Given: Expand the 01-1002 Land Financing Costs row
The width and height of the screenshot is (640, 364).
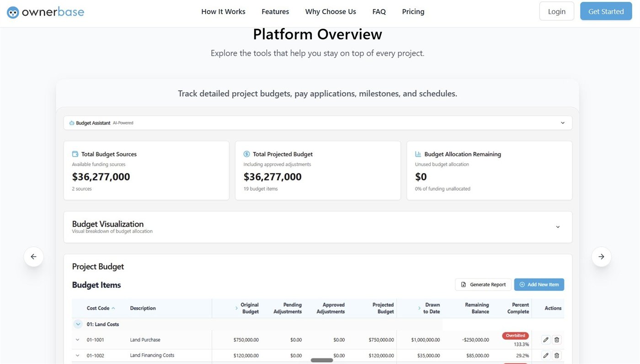Looking at the screenshot, I should tap(77, 355).
